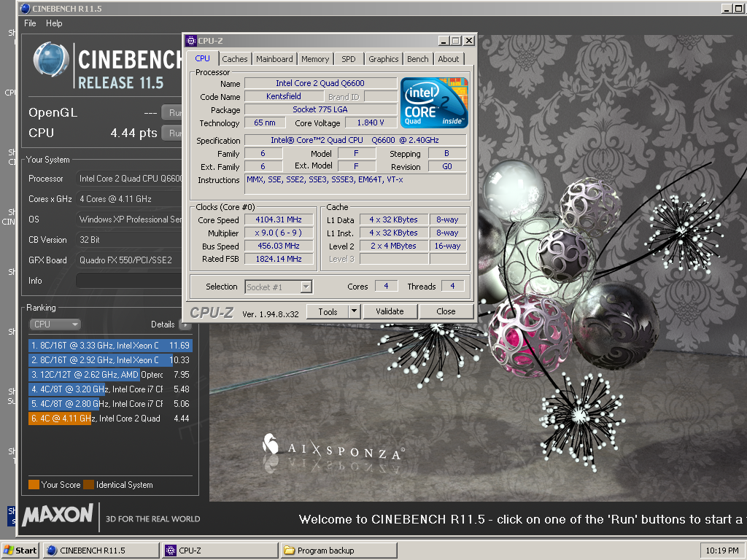This screenshot has height=560, width=747.
Task: Click the orange Your Score legend swatch
Action: pyautogui.click(x=34, y=485)
